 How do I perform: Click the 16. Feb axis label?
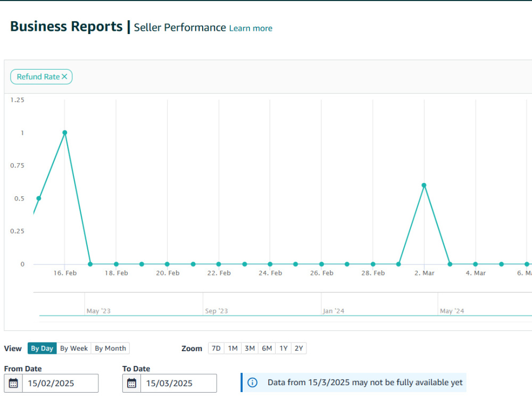click(65, 273)
